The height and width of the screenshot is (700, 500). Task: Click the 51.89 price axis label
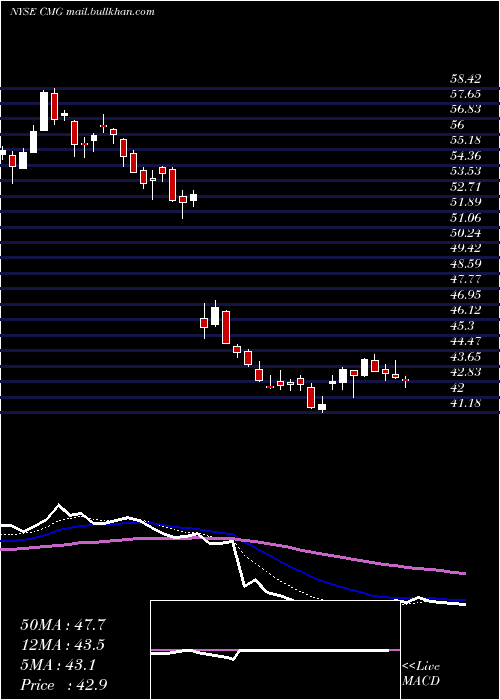pos(465,202)
